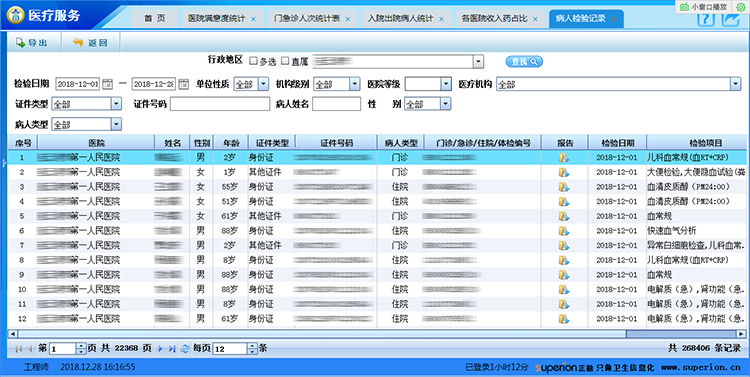Screen dimensions: 750x377
Task: Click the share arrow icon top right
Action: coord(731,19)
